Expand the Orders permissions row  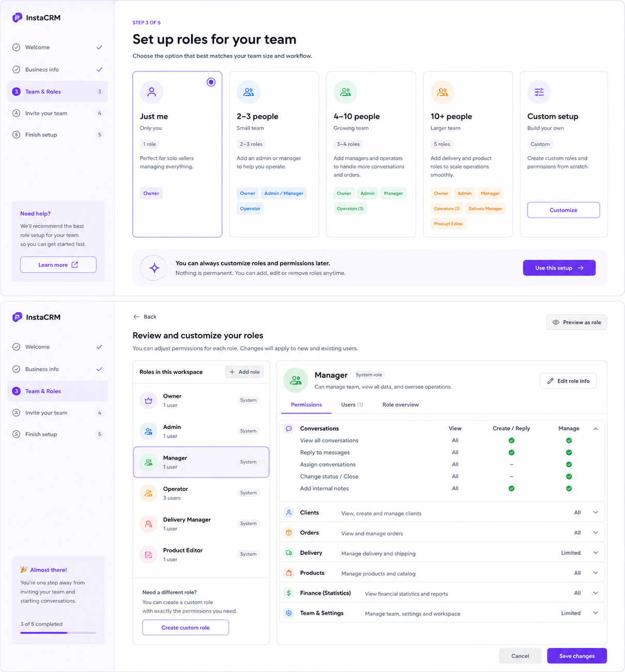(596, 533)
